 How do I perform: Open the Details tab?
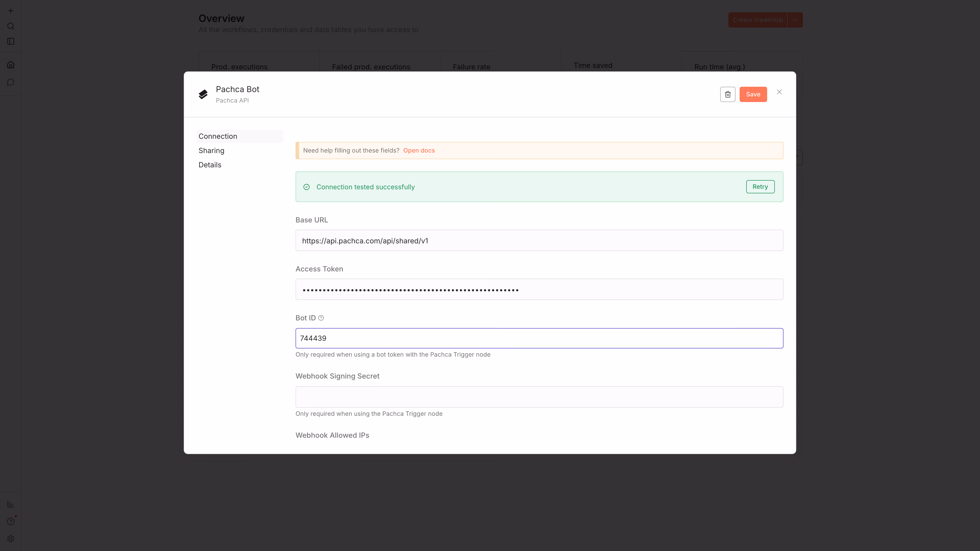210,165
